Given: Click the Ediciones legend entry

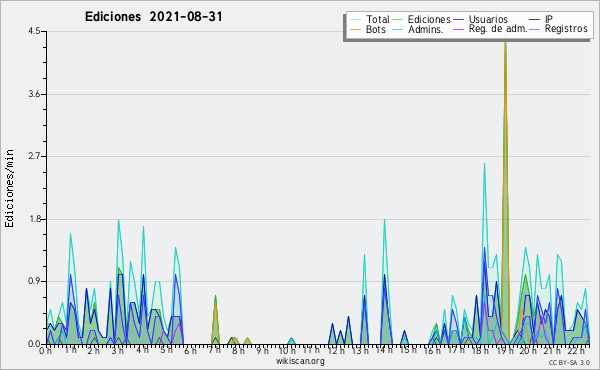Looking at the screenshot, I should pyautogui.click(x=422, y=19).
